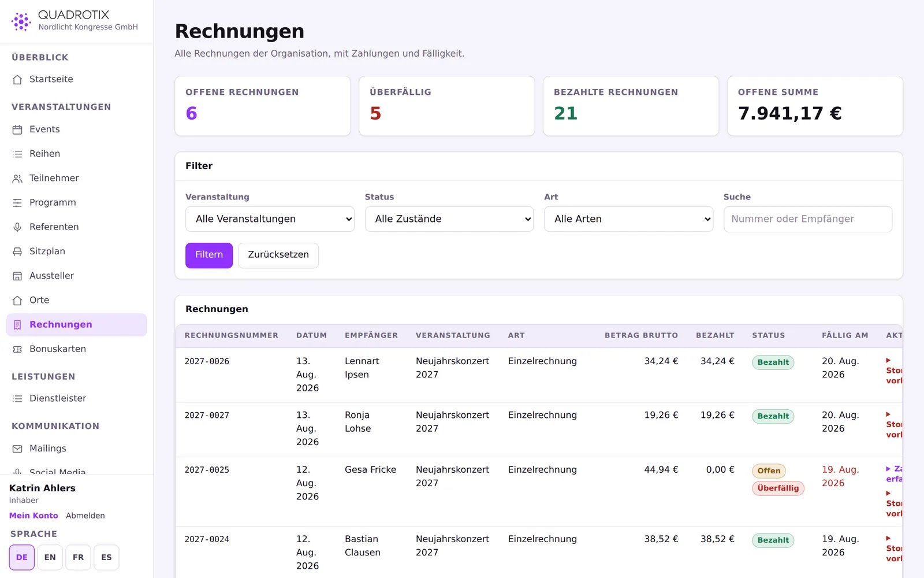Click the amount 44,94 € in the table

661,470
